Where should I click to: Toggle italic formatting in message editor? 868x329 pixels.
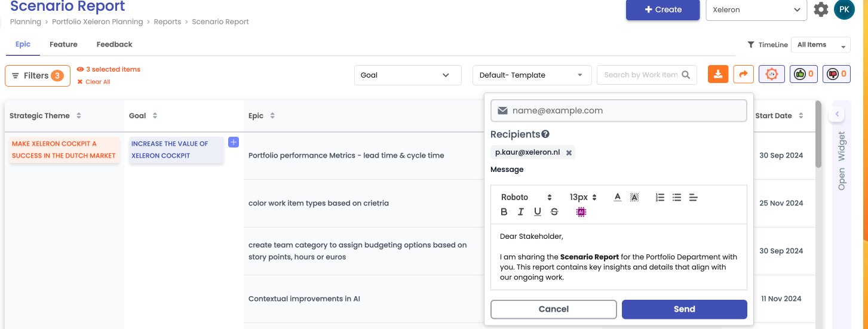pyautogui.click(x=521, y=212)
